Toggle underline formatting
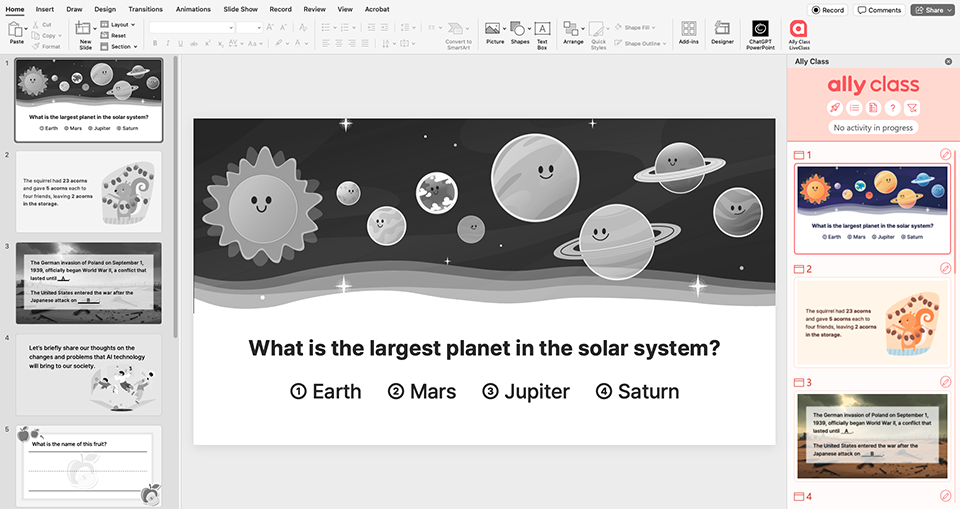Viewport: 960px width, 509px height. (180, 43)
